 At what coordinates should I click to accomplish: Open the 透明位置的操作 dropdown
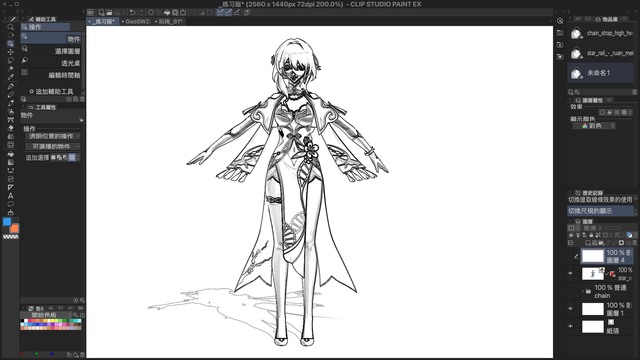pyautogui.click(x=53, y=136)
